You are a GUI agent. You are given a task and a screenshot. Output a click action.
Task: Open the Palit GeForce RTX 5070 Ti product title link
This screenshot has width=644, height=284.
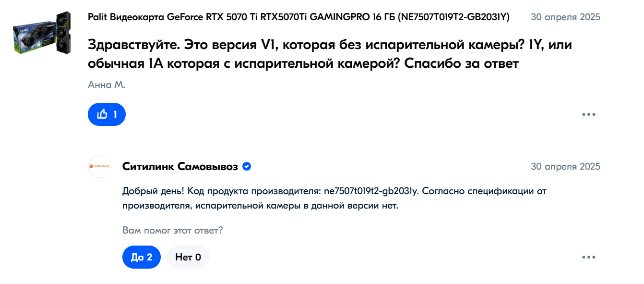pyautogui.click(x=240, y=17)
